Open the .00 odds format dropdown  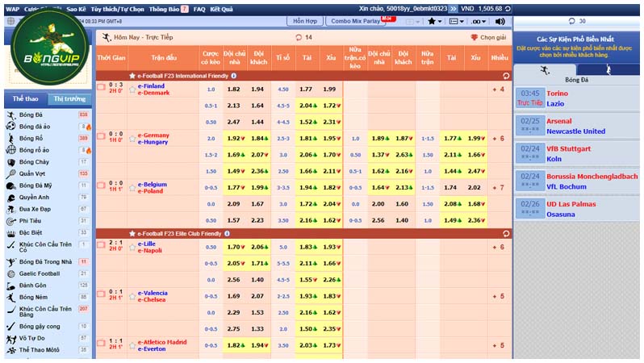(x=479, y=21)
